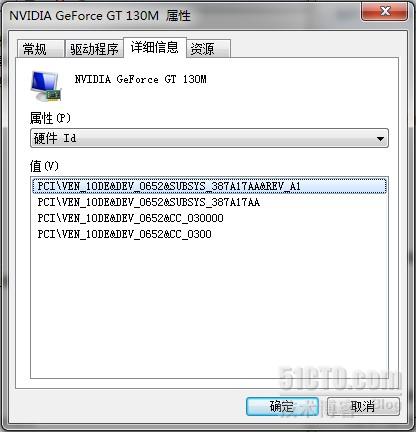Click the dialog title bar text
Viewport: 416px width, 432px height.
[x=100, y=15]
